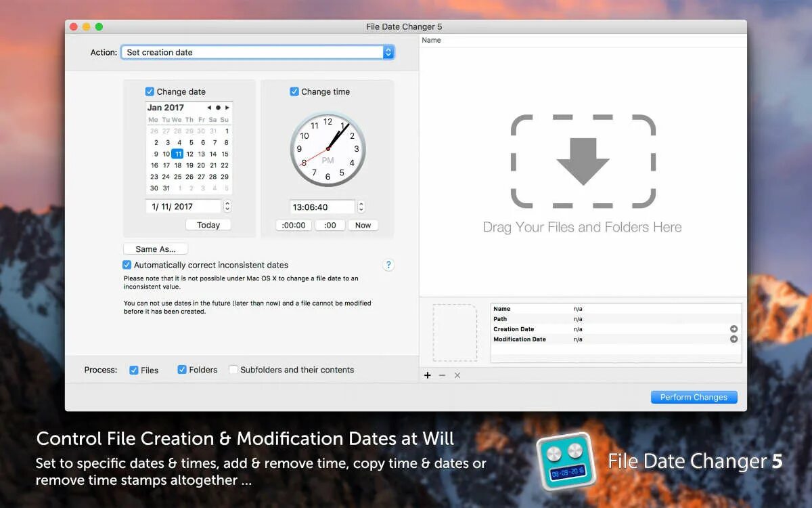The image size is (812, 508).
Task: Click the Same As... button
Action: (156, 249)
